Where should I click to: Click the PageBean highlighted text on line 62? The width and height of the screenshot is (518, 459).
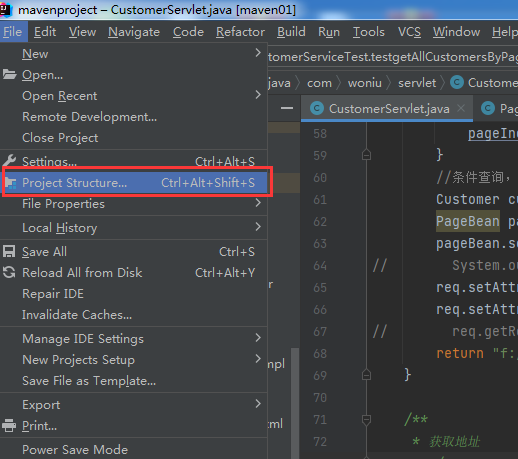(468, 221)
